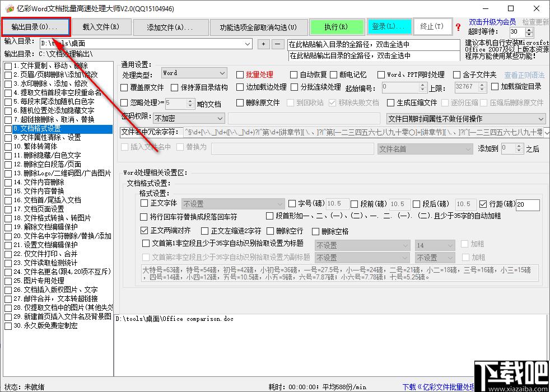Toggle the 自动恢复 checkbox
Viewport: 550px width, 392px height.
293,74
